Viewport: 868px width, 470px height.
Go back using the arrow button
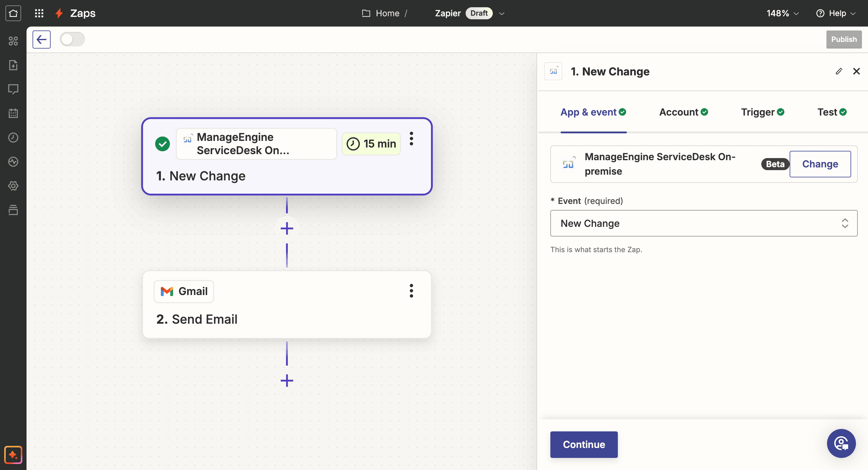point(42,40)
